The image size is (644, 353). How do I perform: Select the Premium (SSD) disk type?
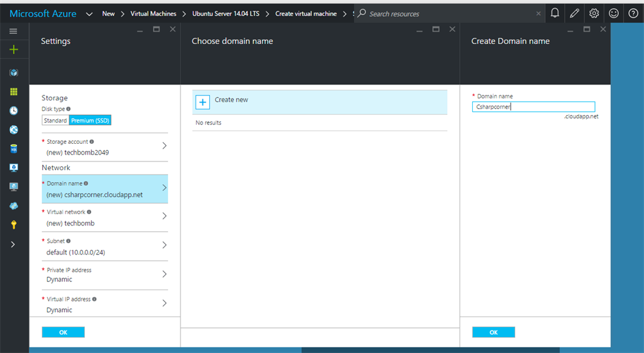90,120
